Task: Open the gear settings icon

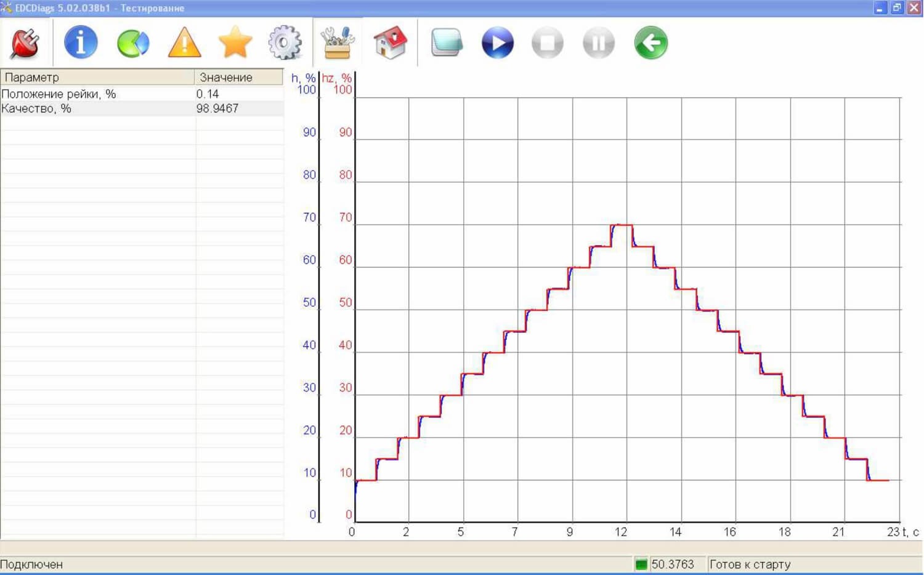Action: point(285,43)
